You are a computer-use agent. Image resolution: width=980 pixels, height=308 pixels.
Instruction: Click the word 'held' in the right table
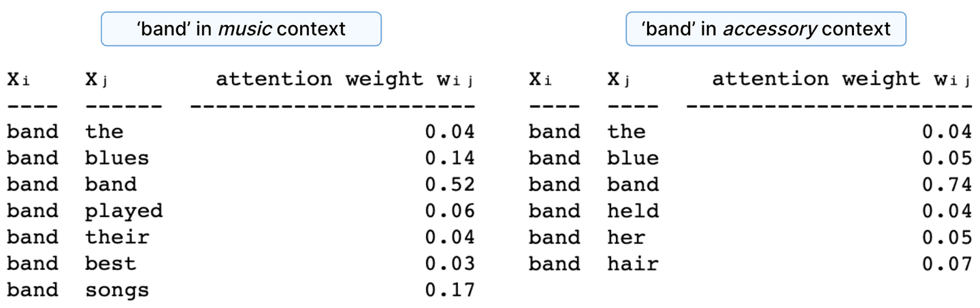click(x=633, y=211)
